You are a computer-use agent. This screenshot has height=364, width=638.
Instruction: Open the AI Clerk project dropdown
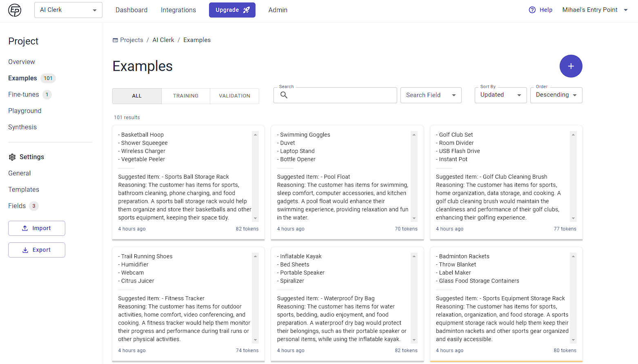click(x=68, y=10)
